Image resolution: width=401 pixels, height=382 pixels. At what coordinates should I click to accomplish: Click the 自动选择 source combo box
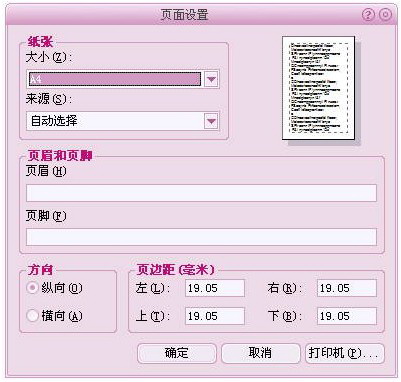coord(122,121)
